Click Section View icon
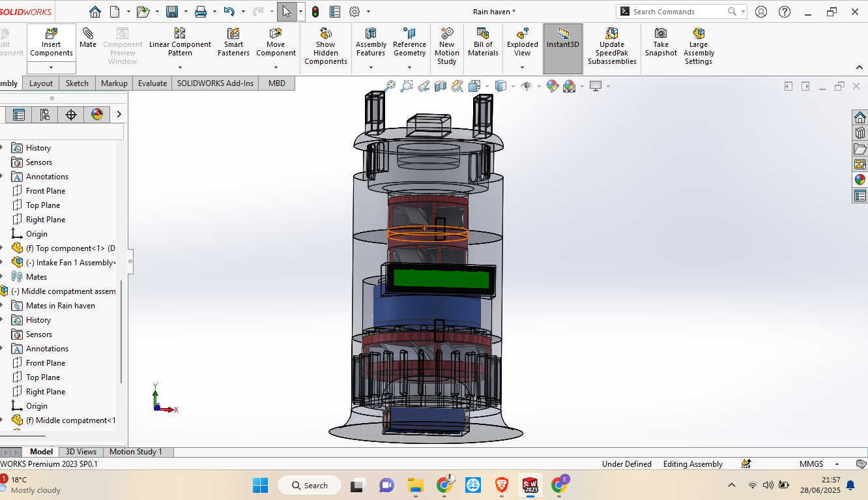The width and height of the screenshot is (868, 500). 441,85
